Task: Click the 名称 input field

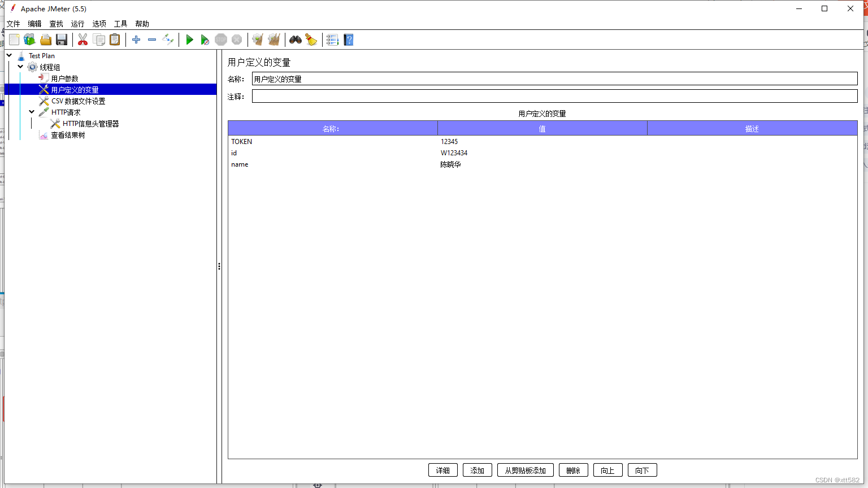Action: pos(554,79)
